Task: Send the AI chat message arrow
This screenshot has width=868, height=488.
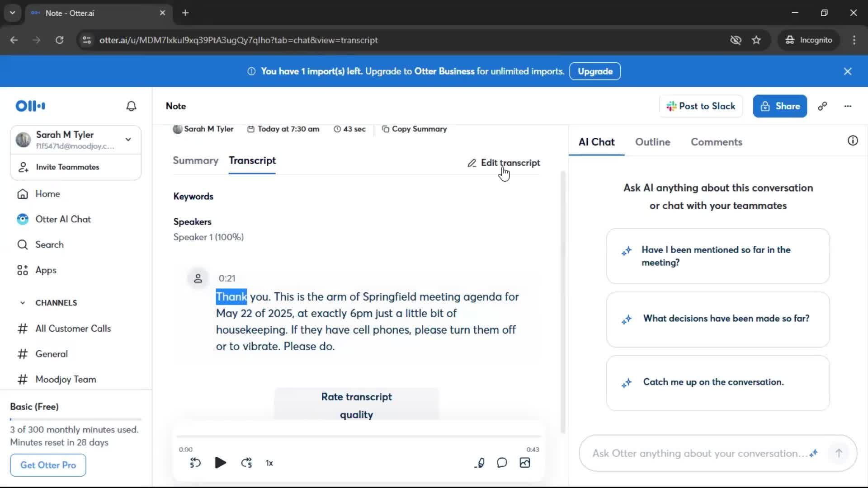Action: [x=839, y=453]
